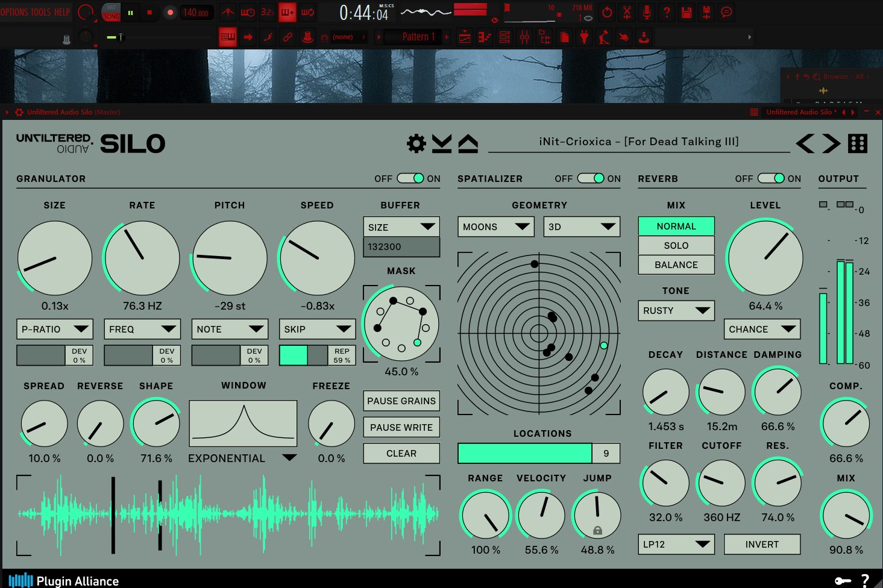The width and height of the screenshot is (883, 588).
Task: Open the TOOLS menu
Action: click(40, 12)
